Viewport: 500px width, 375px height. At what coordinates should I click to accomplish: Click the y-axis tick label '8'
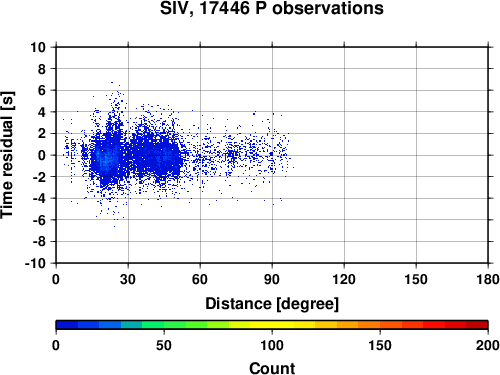click(42, 69)
